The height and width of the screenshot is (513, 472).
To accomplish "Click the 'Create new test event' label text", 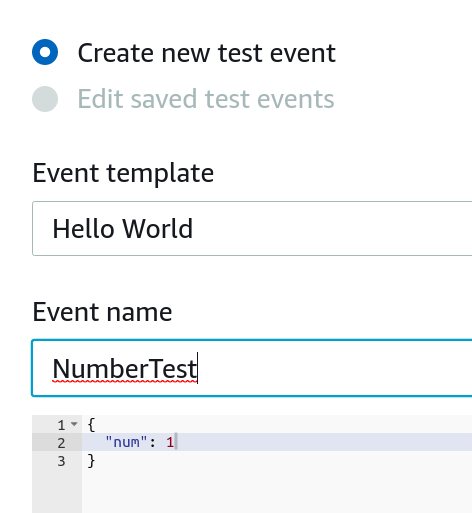I will [206, 53].
